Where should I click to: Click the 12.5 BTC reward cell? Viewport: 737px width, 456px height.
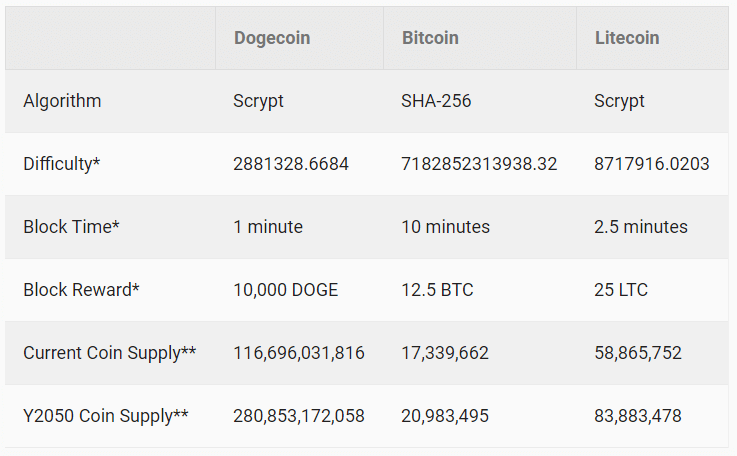point(437,290)
